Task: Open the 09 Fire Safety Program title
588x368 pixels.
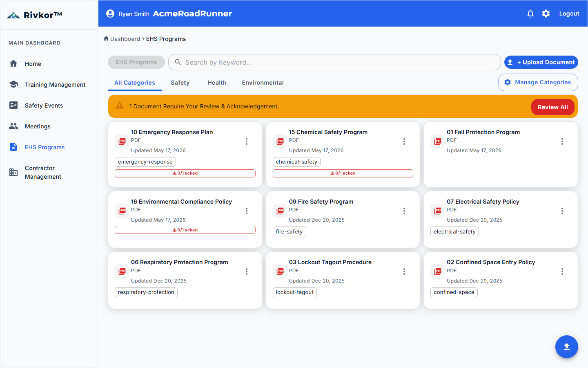Action: click(x=321, y=202)
